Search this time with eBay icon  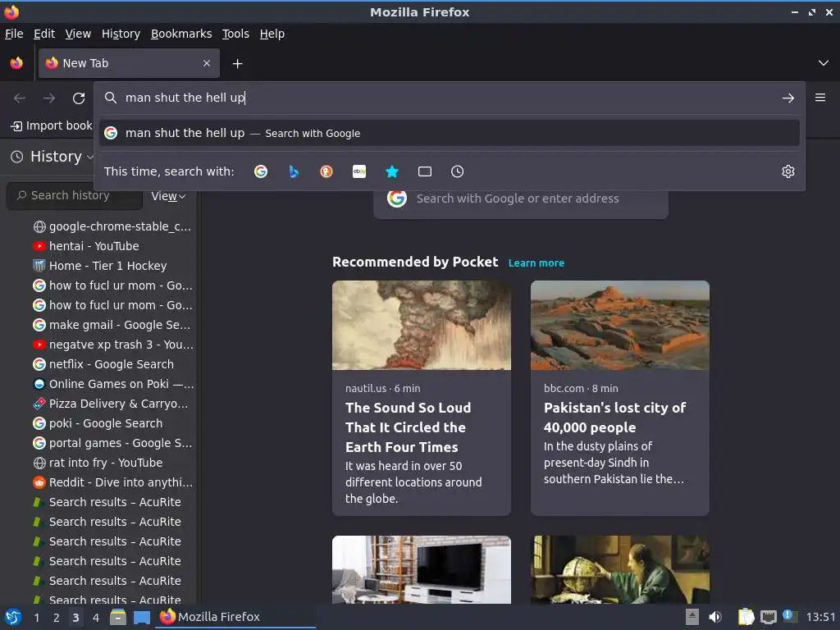coord(359,171)
